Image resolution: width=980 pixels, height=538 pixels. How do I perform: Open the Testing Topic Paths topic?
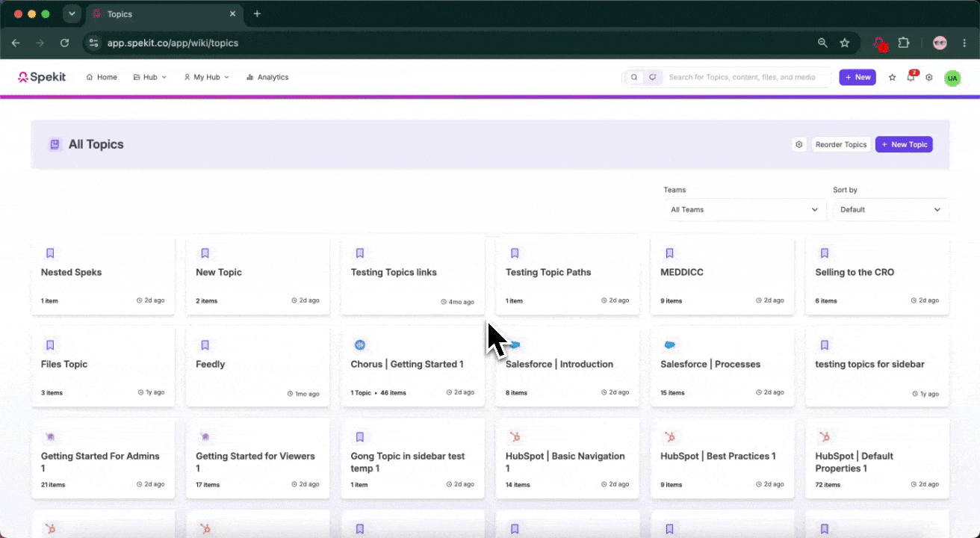click(568, 276)
